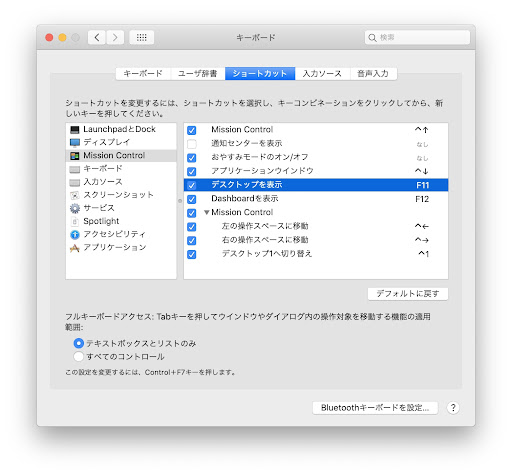The width and height of the screenshot is (512, 475).
Task: Click the 検索 search field
Action: pos(417,37)
